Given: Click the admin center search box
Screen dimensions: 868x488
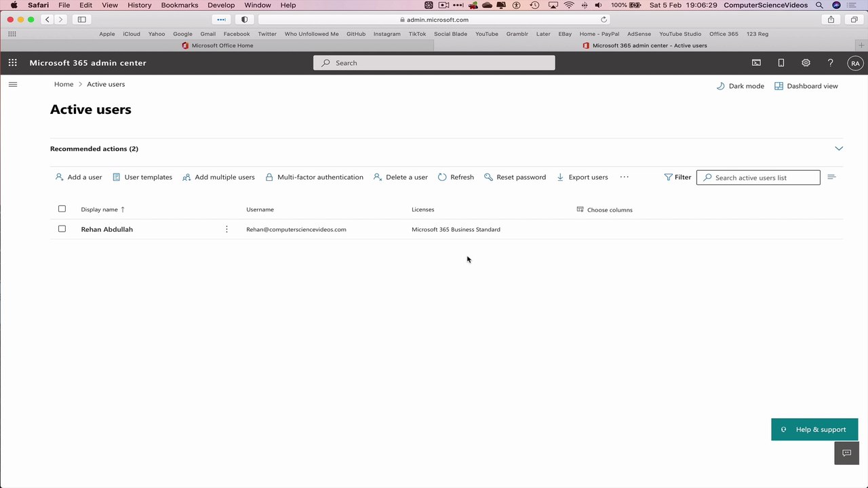Looking at the screenshot, I should pyautogui.click(x=434, y=63).
